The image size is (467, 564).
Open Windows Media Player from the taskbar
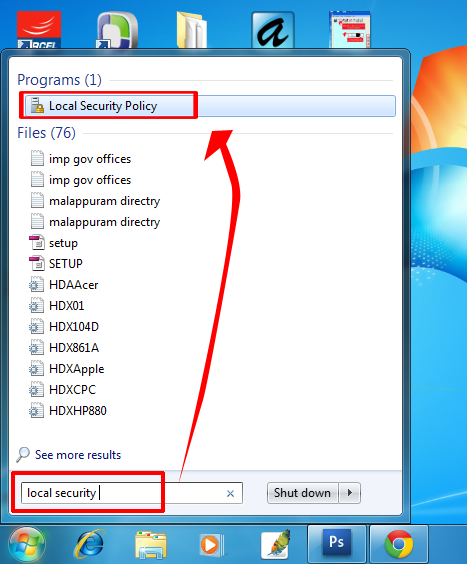pos(212,545)
